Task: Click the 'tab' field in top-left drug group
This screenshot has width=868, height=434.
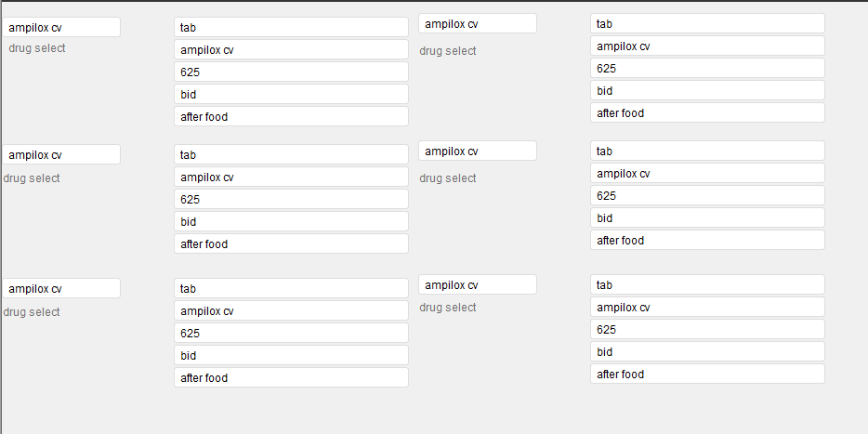Action: coord(291,27)
